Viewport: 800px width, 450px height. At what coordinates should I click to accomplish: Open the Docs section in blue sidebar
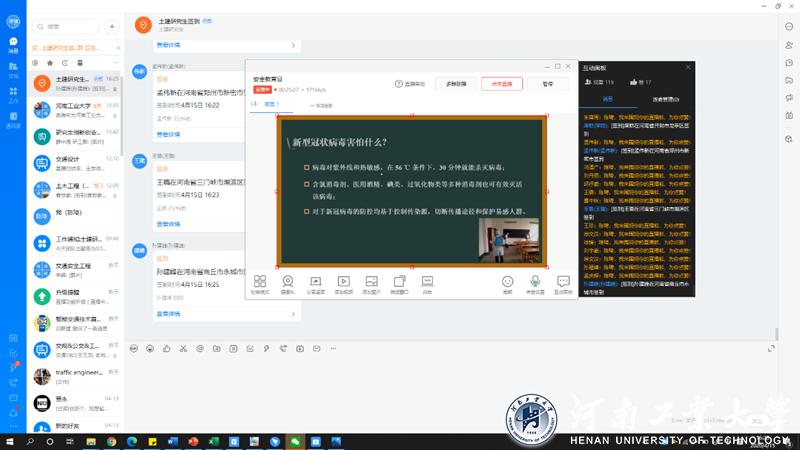coord(13,70)
